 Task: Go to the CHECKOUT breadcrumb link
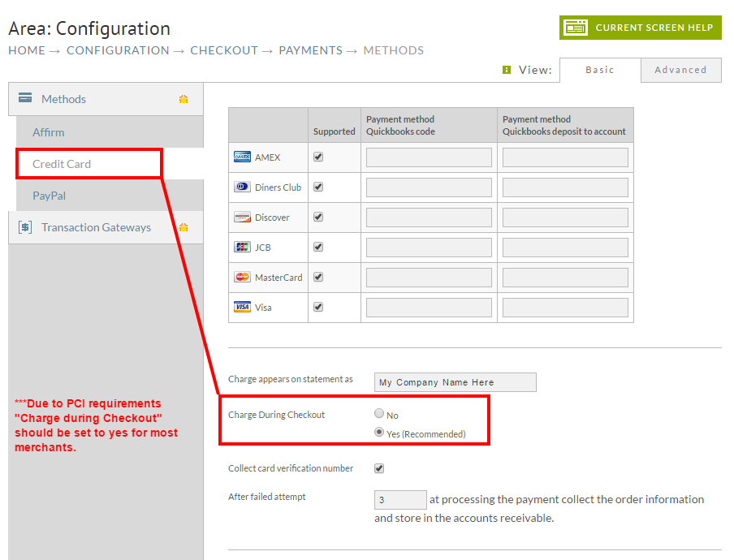(224, 50)
